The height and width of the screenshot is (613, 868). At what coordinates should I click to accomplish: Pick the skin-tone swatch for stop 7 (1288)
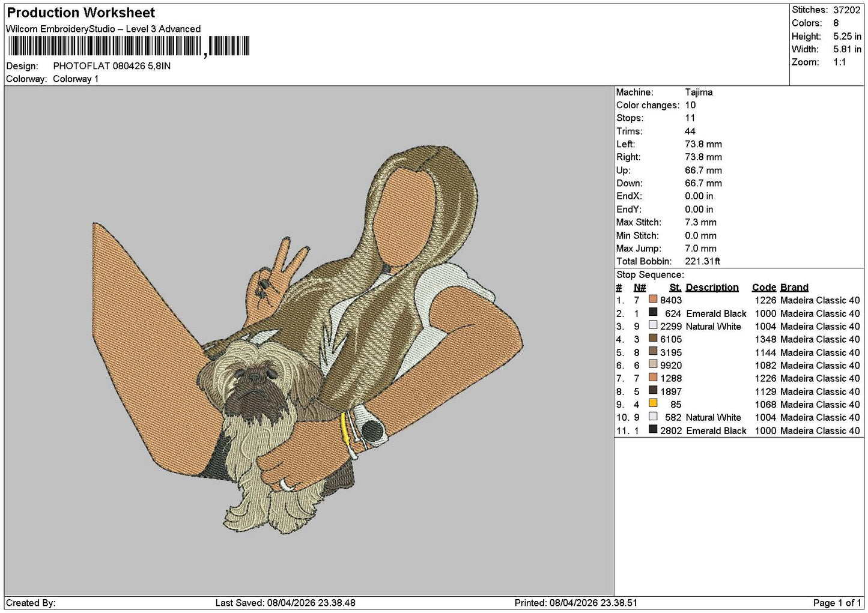653,377
